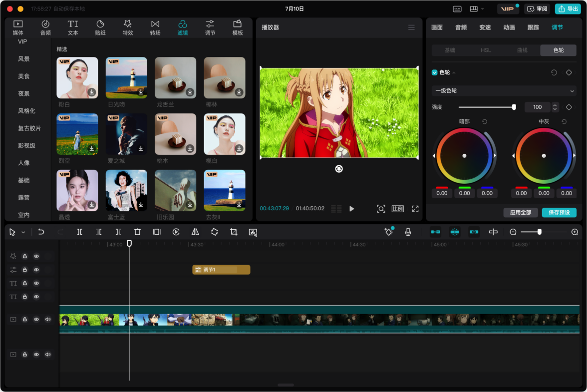587x392 pixels.
Task: Switch to the 动画 tab
Action: point(509,27)
